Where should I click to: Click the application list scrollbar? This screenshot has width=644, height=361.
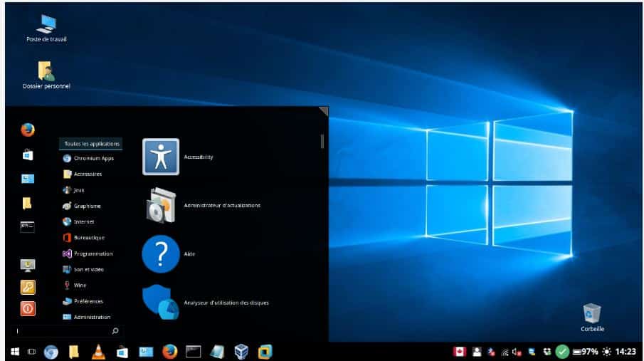[322, 141]
